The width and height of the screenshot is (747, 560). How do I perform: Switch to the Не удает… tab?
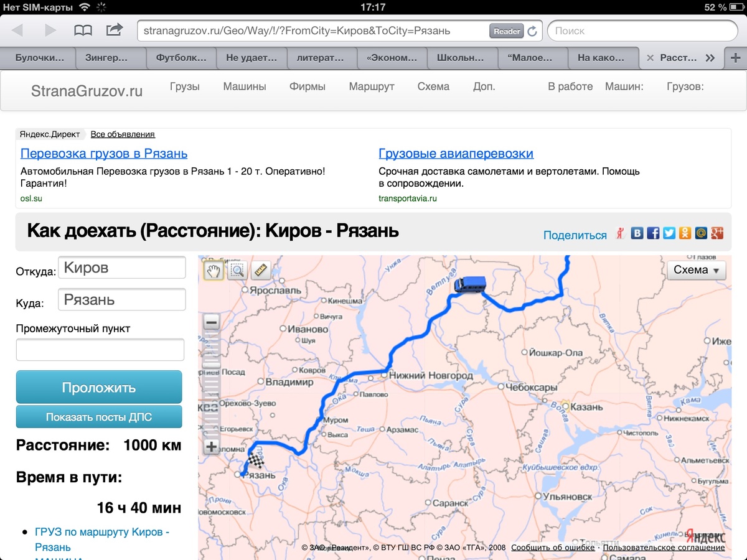(x=251, y=58)
